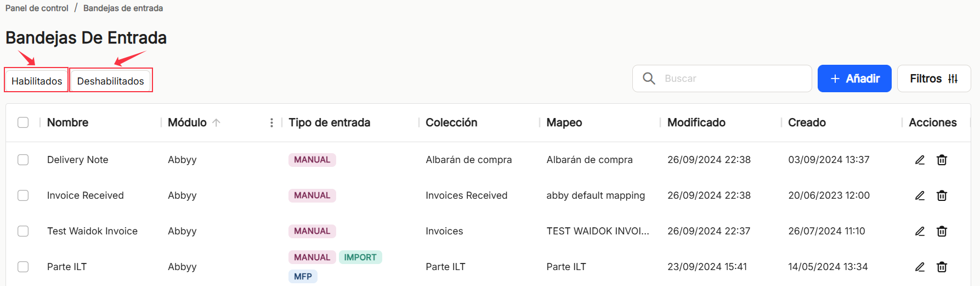
Task: Edit the Test Waidok Invoice row
Action: point(920,231)
